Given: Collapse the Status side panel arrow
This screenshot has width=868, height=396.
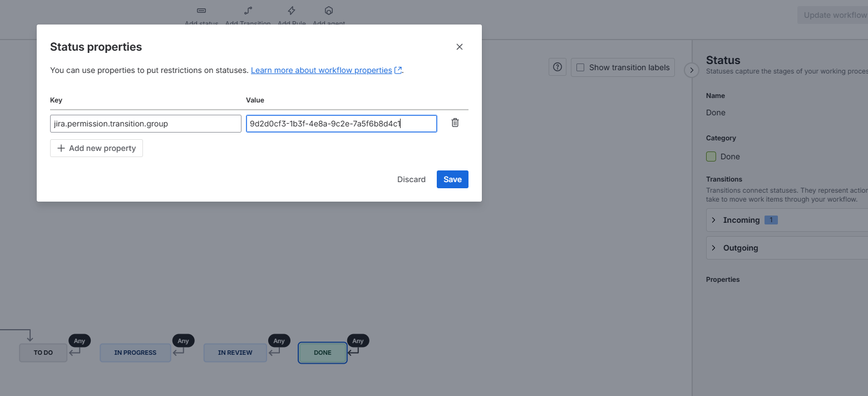Looking at the screenshot, I should [x=692, y=70].
